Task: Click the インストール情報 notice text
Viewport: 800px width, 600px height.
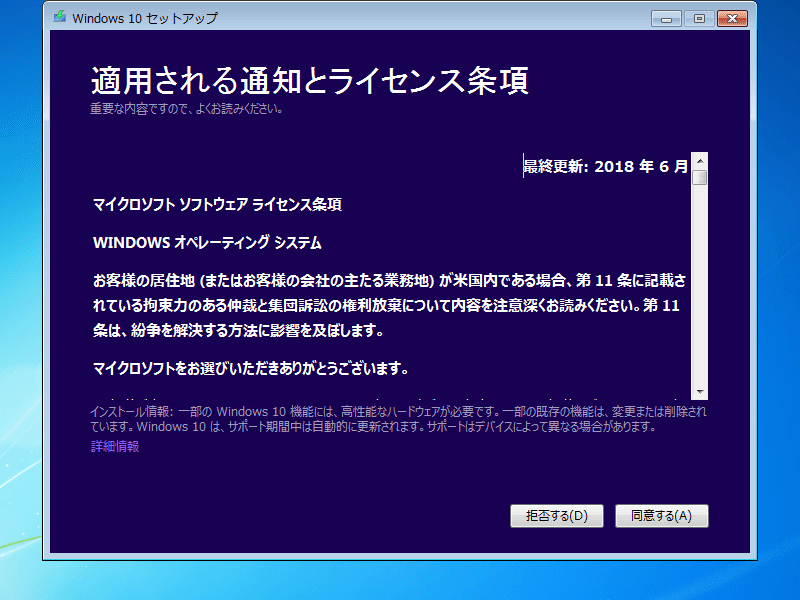Action: (x=398, y=419)
